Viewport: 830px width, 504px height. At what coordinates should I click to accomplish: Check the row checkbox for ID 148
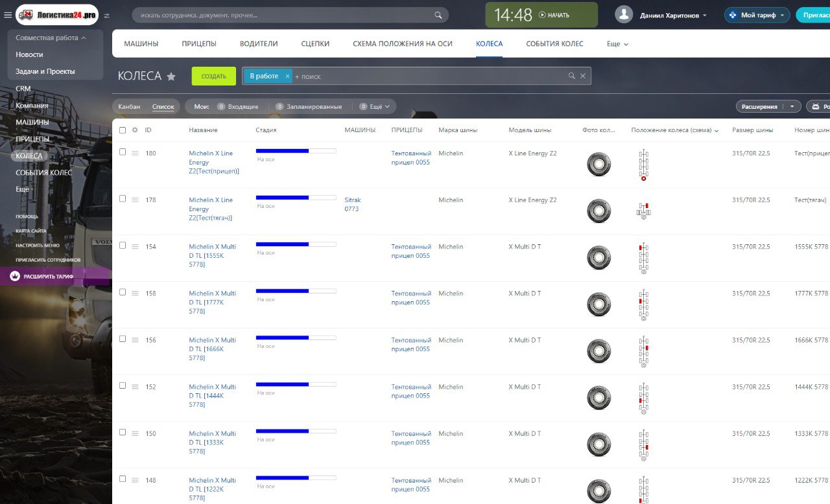123,479
